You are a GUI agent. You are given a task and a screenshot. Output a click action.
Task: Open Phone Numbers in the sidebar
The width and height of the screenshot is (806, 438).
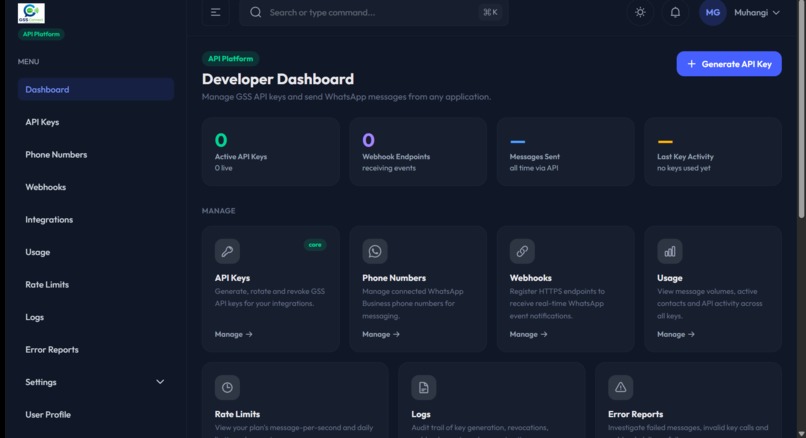[x=96, y=155]
